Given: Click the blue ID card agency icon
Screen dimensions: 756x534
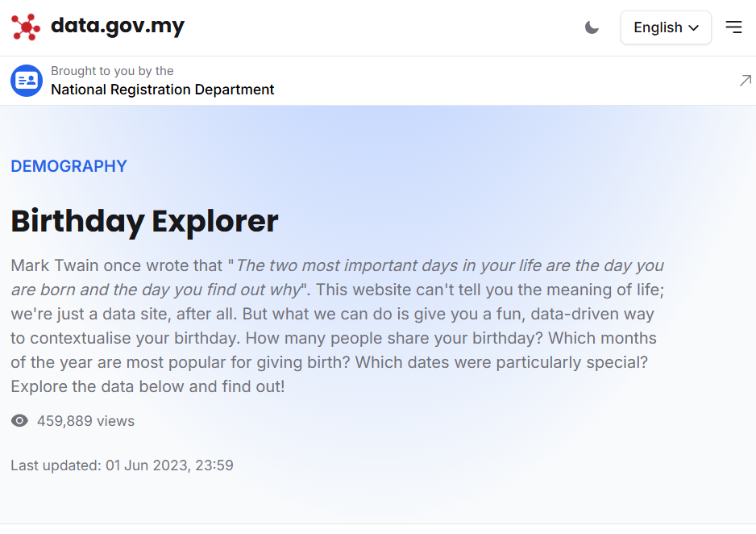Looking at the screenshot, I should point(27,81).
